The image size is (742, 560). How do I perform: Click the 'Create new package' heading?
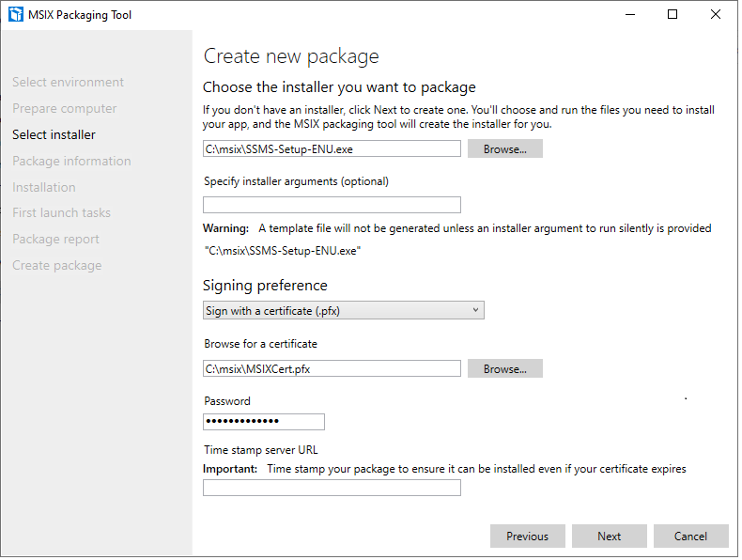(292, 56)
